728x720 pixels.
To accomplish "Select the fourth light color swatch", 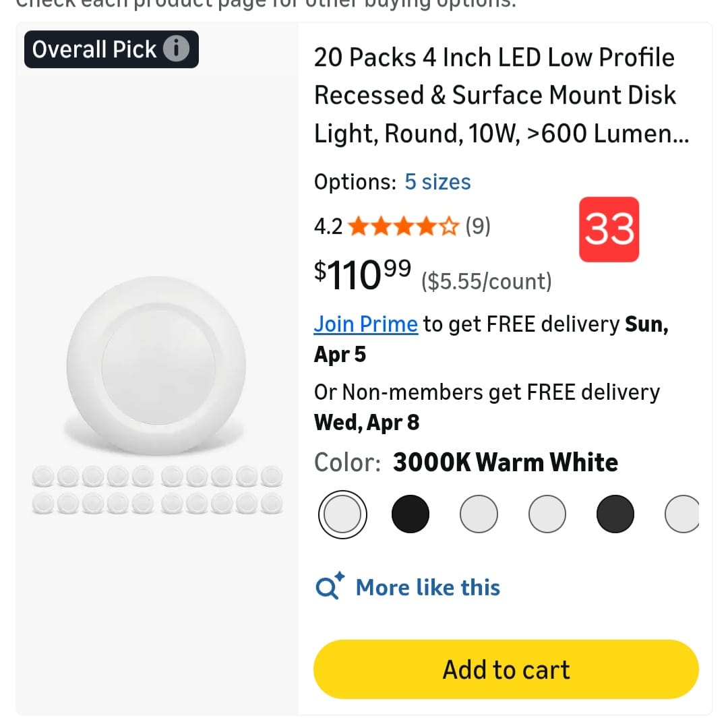I will (547, 514).
